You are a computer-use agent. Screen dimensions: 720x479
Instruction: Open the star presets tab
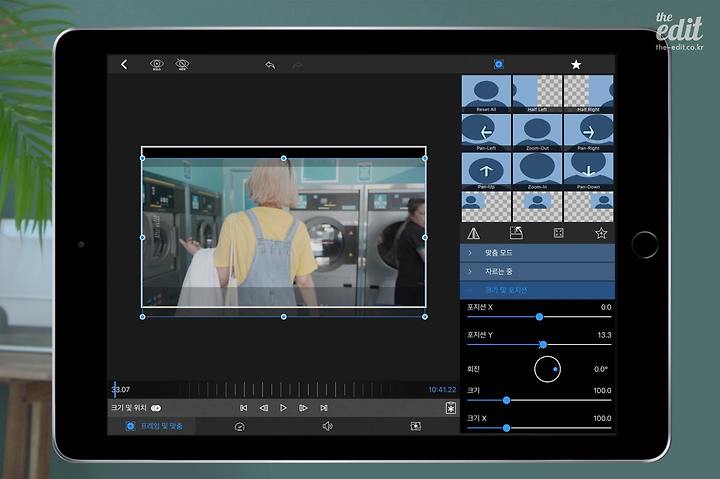(x=576, y=65)
